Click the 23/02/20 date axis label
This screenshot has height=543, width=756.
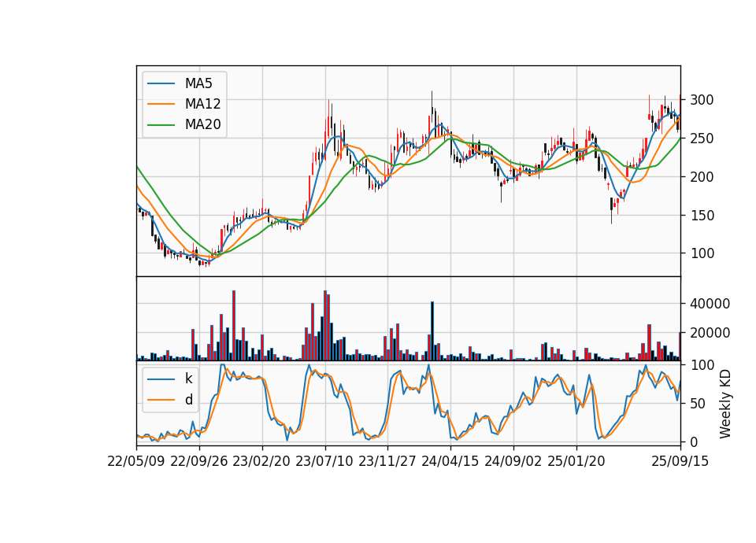point(261,461)
